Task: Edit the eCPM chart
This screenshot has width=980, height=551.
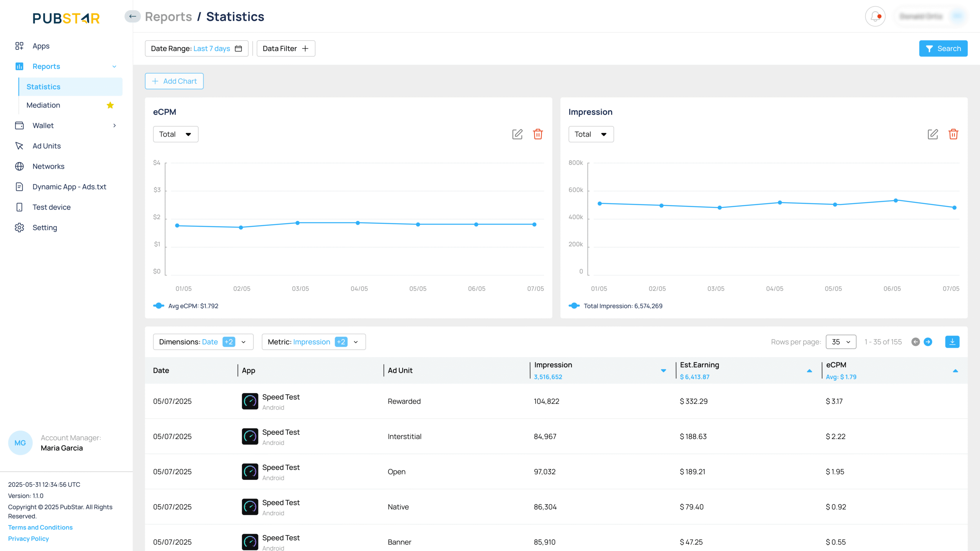Action: [x=517, y=134]
